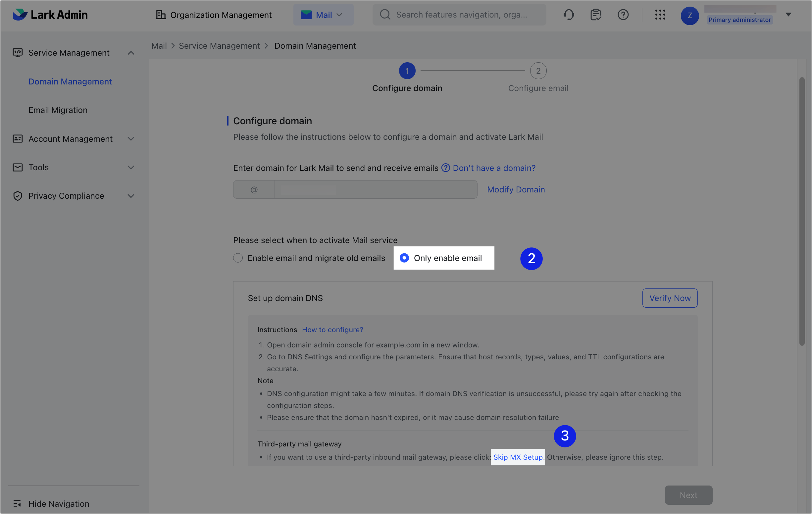Open the Mail product switcher dropdown
This screenshot has height=514, width=812.
point(323,15)
